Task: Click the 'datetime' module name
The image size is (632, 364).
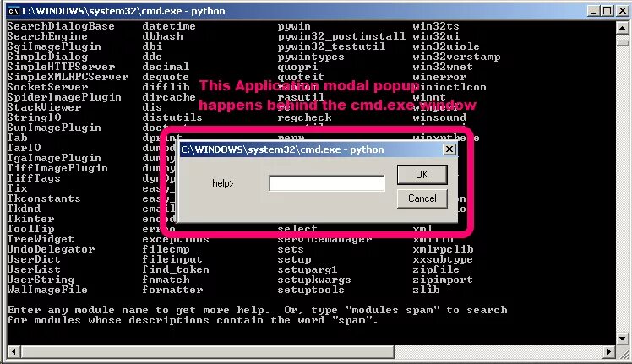Action: point(169,26)
